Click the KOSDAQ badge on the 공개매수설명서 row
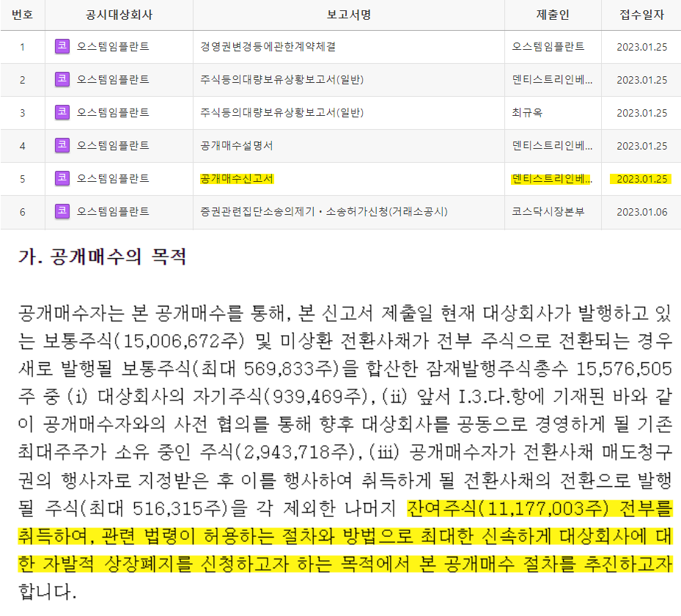The height and width of the screenshot is (616, 681). tap(62, 147)
